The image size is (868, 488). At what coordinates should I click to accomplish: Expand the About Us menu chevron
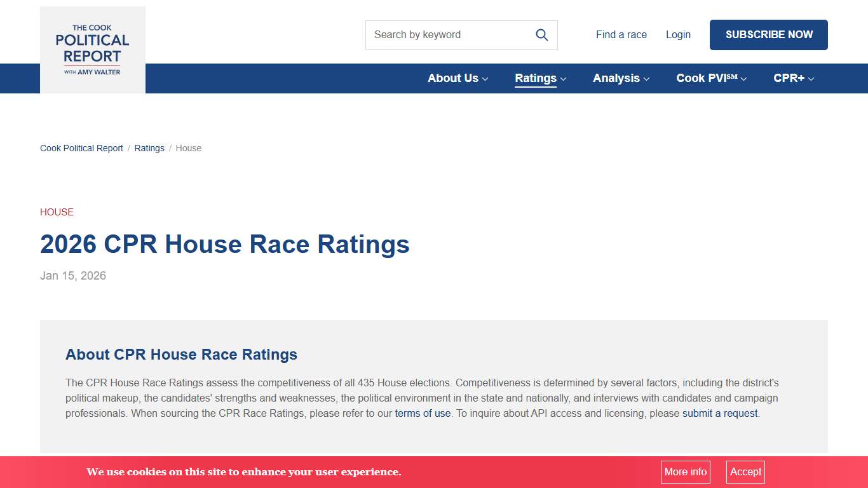coord(485,79)
